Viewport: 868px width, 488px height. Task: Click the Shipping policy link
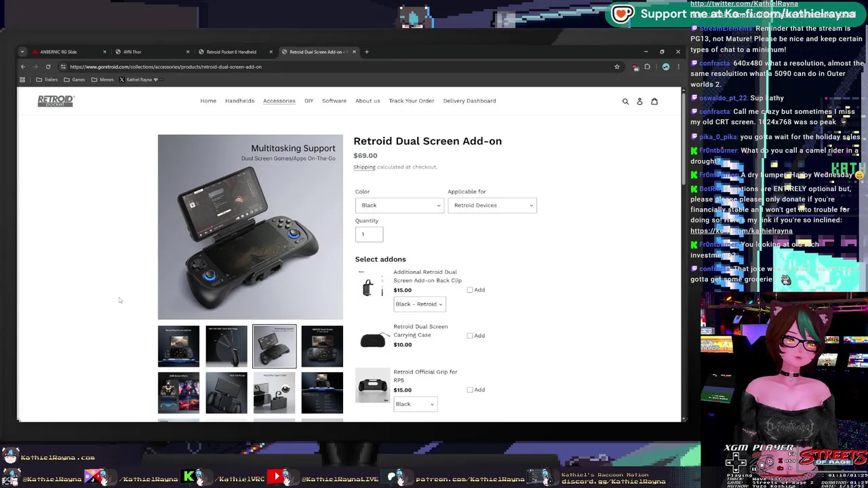point(364,167)
